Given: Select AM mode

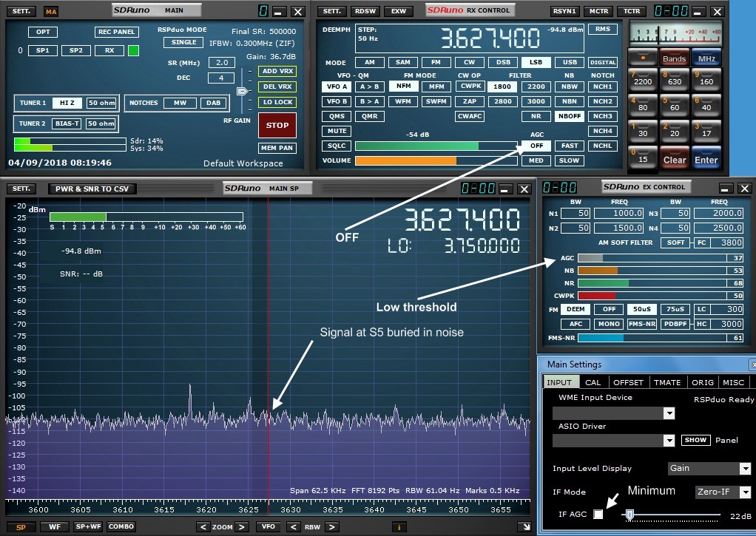Looking at the screenshot, I should tap(369, 62).
